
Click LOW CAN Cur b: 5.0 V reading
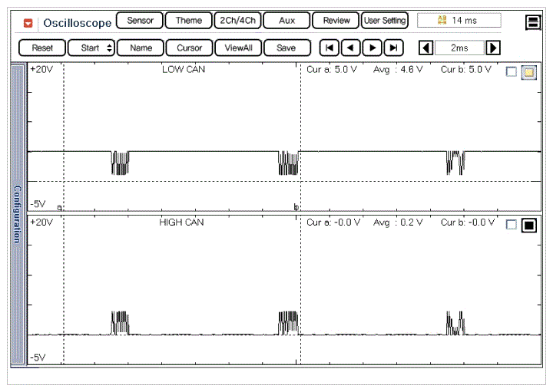(466, 69)
